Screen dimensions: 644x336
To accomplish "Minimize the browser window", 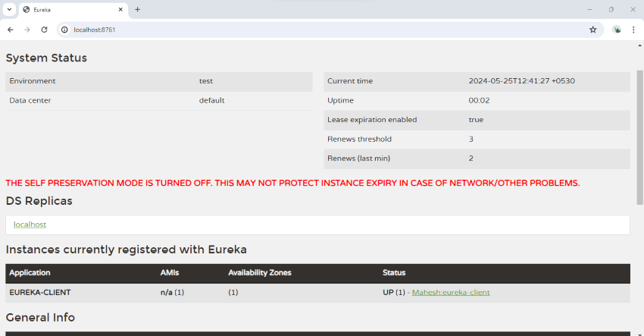I will pyautogui.click(x=589, y=9).
